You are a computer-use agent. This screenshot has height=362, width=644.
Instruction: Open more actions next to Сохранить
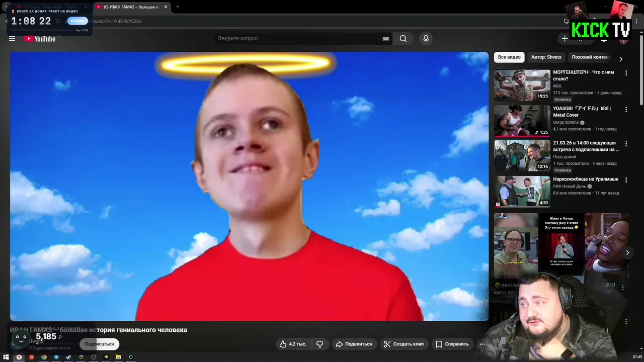pos(482,344)
